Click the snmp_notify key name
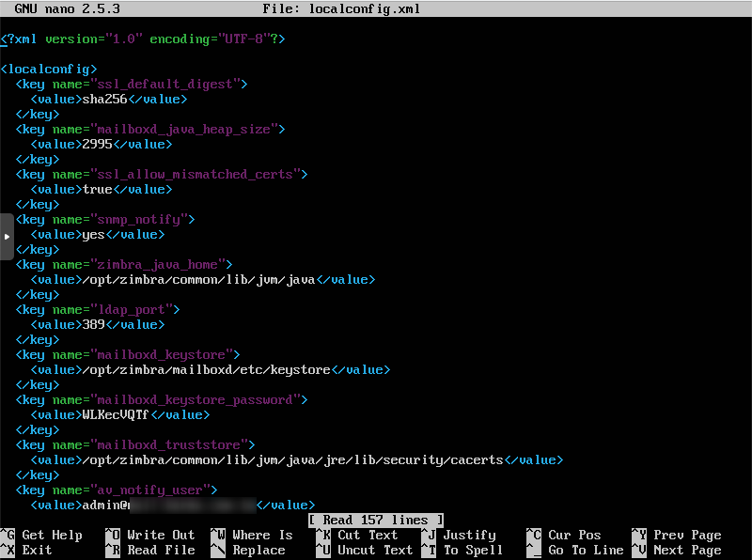Image resolution: width=752 pixels, height=560 pixels. click(x=138, y=220)
